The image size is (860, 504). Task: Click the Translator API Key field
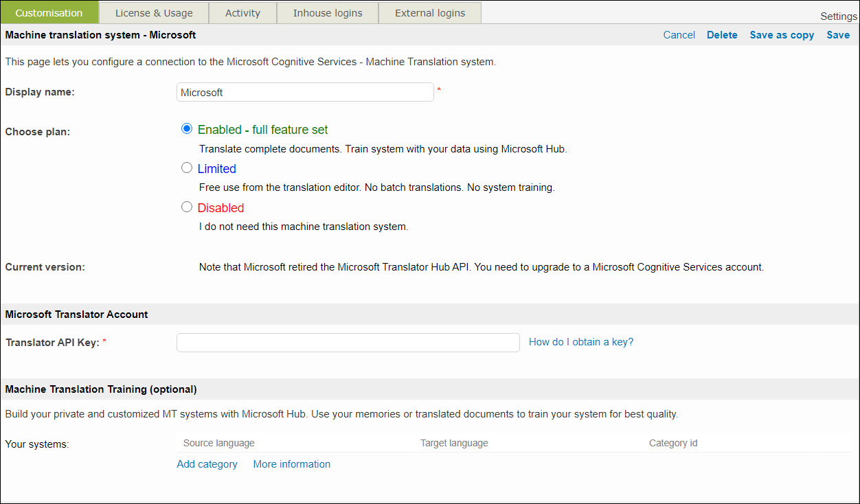(x=348, y=342)
